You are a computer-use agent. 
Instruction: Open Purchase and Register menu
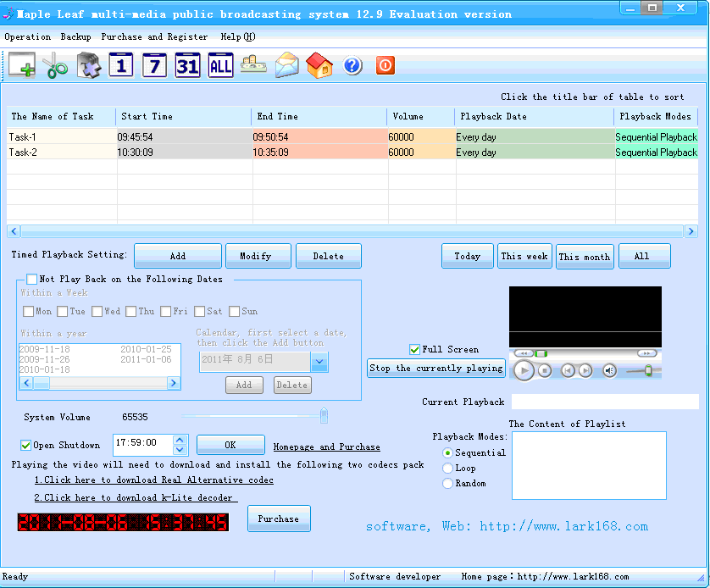coord(154,36)
